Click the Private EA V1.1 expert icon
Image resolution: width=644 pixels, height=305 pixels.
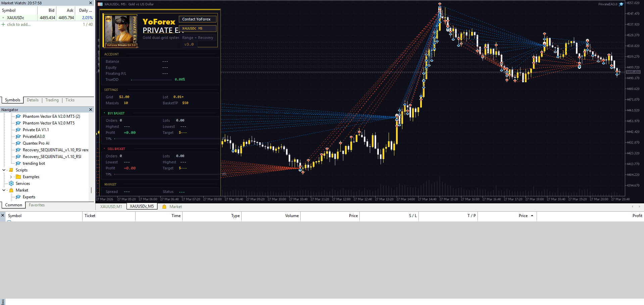pos(18,130)
